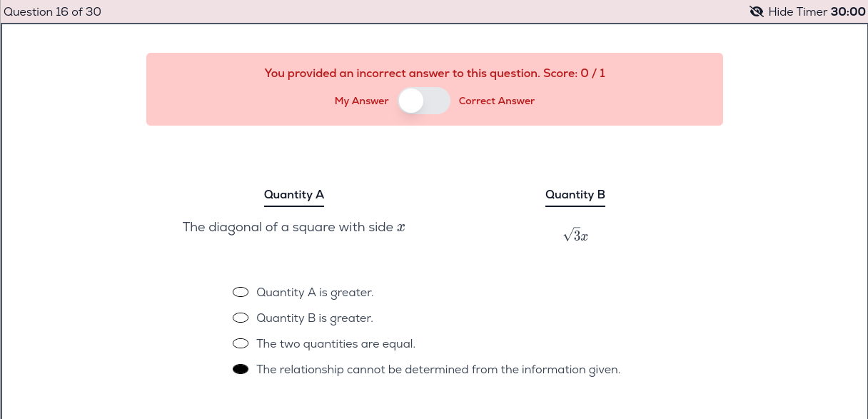The image size is (868, 419).
Task: Click the √3x expression under Quantity B
Action: click(575, 236)
